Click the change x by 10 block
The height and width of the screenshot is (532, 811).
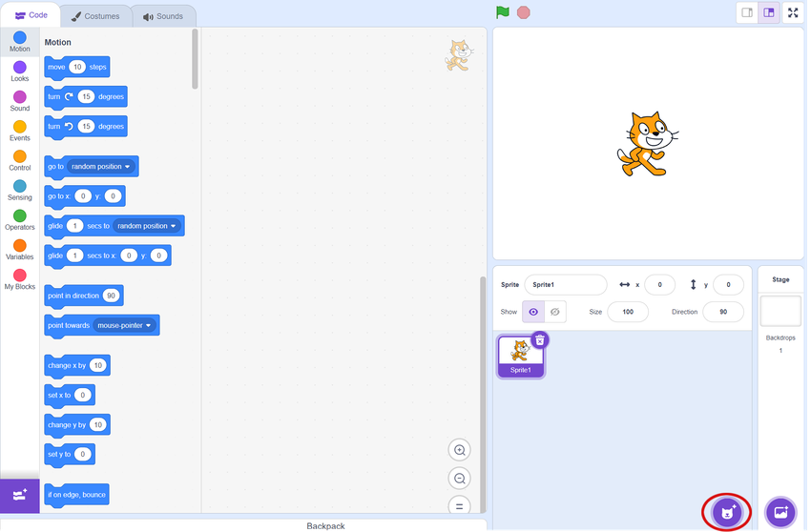(x=77, y=366)
